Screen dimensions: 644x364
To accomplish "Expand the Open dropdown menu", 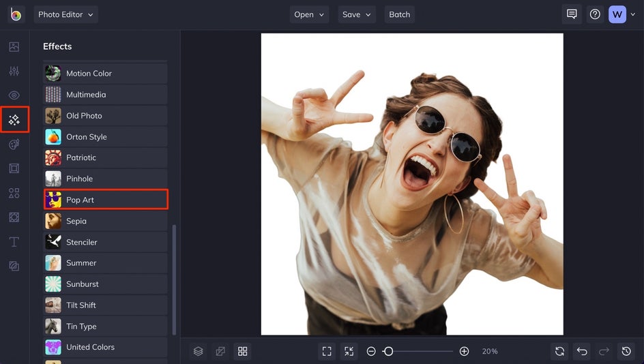I will (x=309, y=14).
